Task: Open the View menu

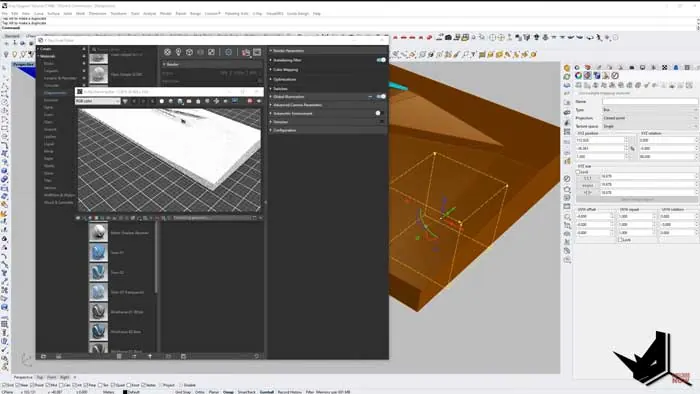Action: click(26, 13)
